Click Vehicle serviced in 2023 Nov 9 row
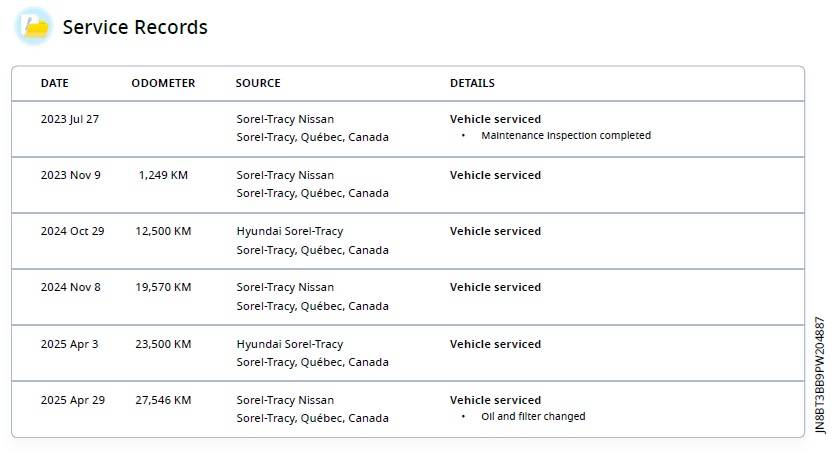The image size is (838, 458). pyautogui.click(x=495, y=175)
